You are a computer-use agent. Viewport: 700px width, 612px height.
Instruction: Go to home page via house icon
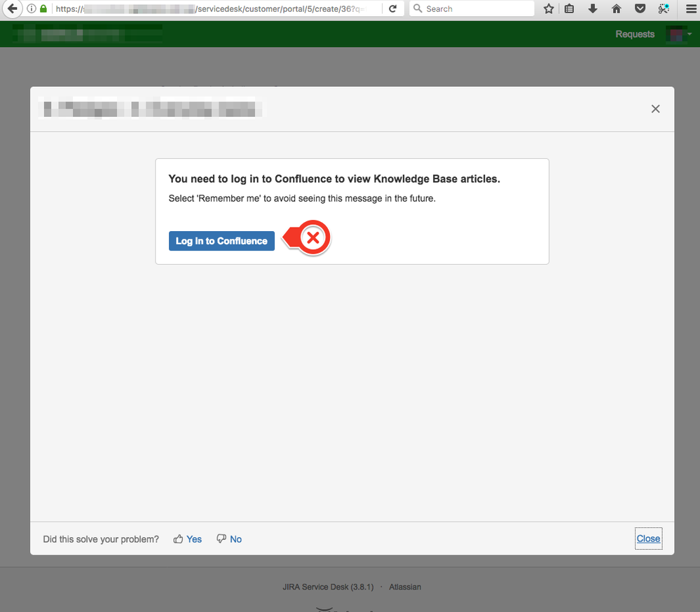(x=617, y=8)
